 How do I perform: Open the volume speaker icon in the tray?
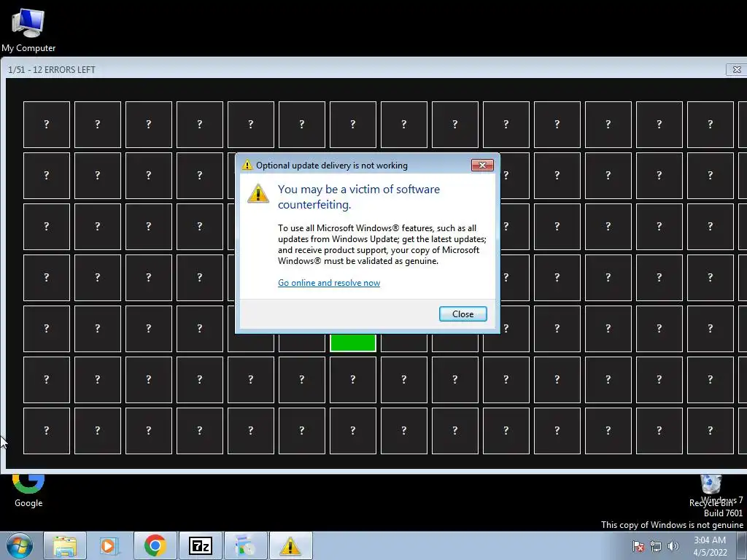pyautogui.click(x=673, y=546)
